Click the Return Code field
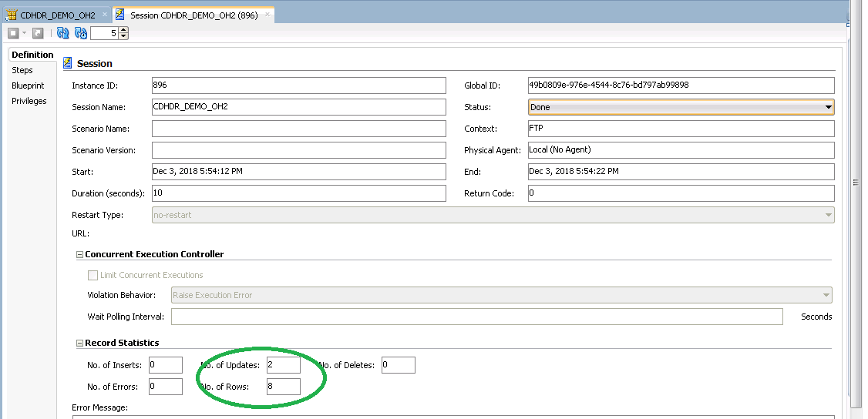 click(x=681, y=193)
